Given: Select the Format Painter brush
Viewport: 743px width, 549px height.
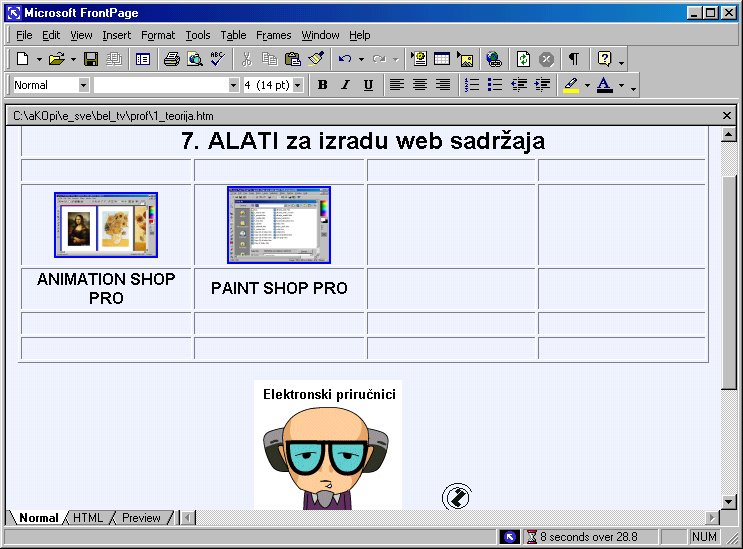Looking at the screenshot, I should tap(316, 59).
